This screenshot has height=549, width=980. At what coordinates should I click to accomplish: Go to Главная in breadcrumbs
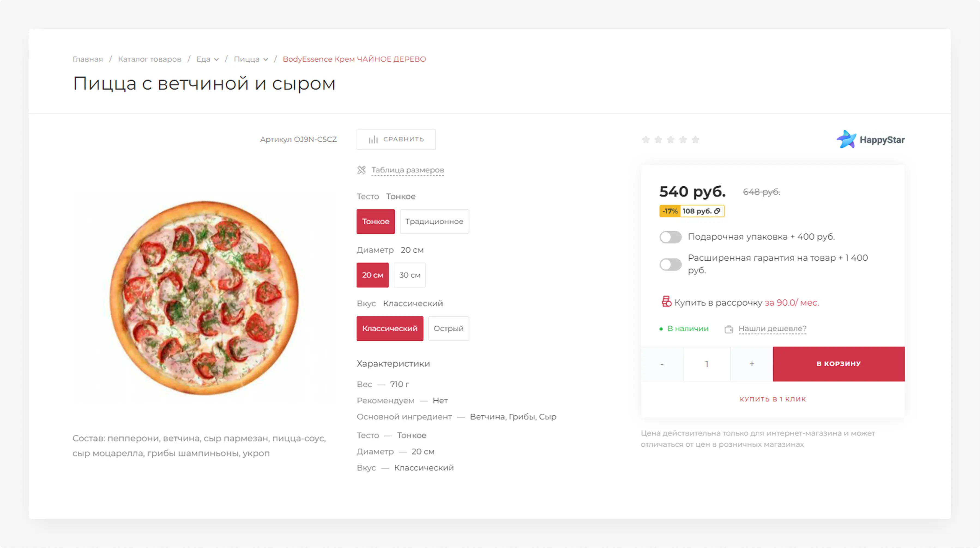tap(88, 59)
